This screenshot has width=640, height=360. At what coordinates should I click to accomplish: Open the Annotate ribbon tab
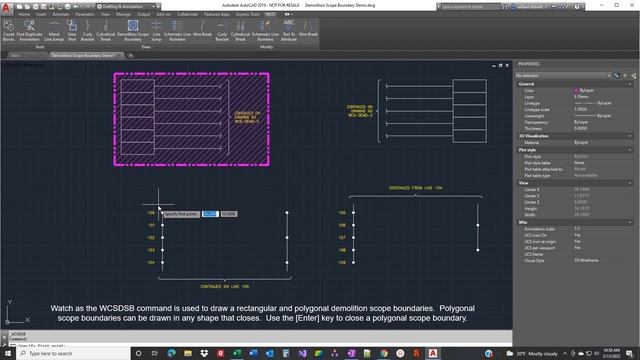click(x=61, y=14)
